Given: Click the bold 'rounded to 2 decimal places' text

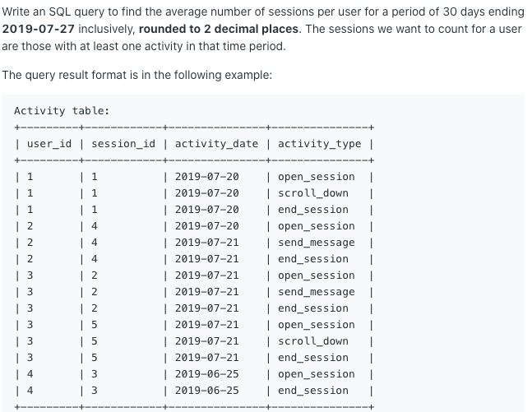Looking at the screenshot, I should click(x=219, y=29).
